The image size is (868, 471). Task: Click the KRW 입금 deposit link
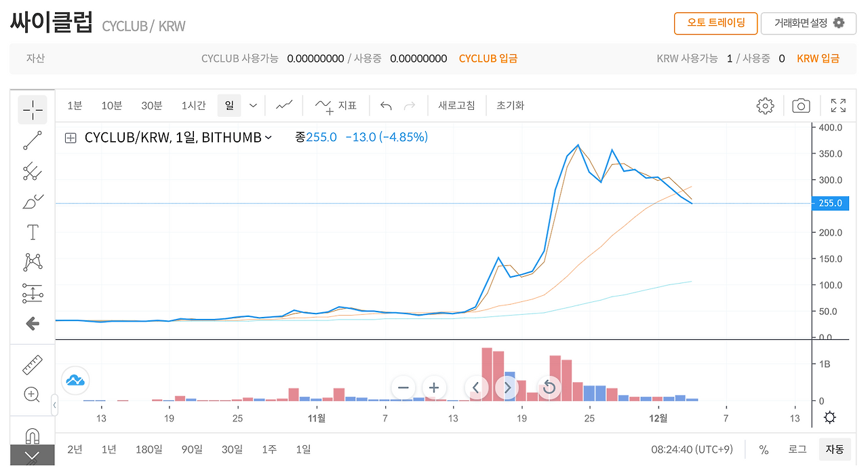[818, 58]
